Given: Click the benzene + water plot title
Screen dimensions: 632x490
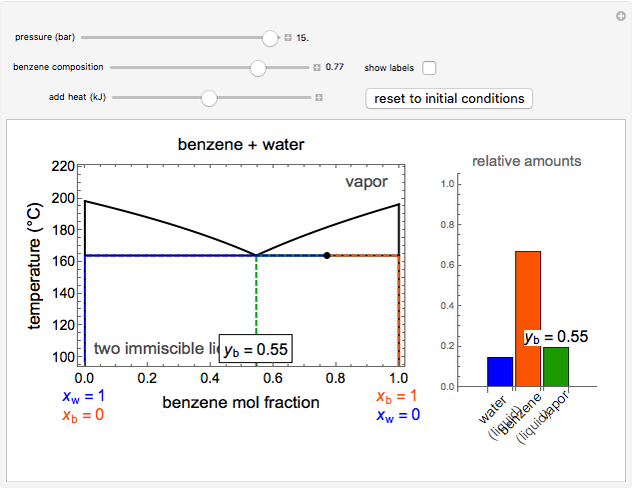Looking at the screenshot, I should (241, 145).
